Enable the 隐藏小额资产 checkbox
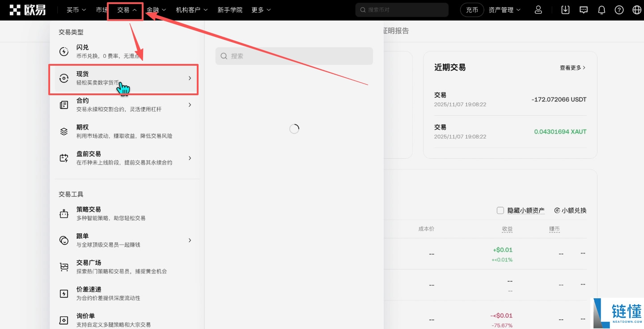Screen dimensions: 644x329 point(500,210)
